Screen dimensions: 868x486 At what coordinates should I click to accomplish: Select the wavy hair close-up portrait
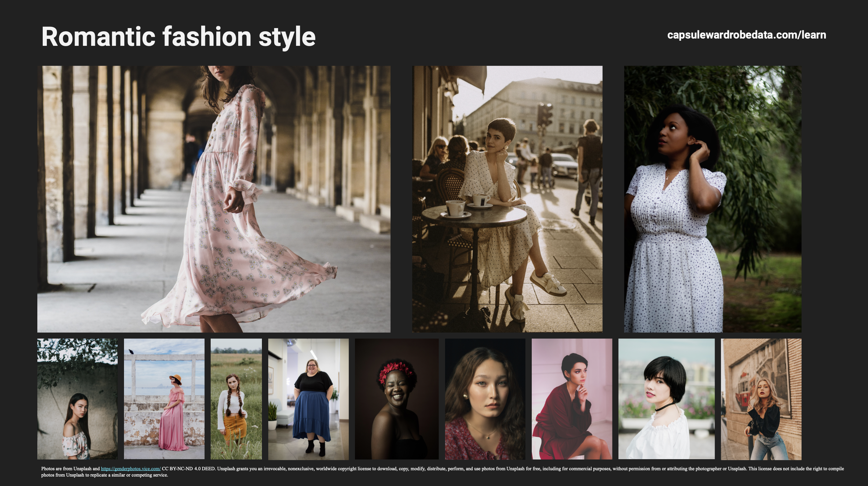pyautogui.click(x=485, y=399)
